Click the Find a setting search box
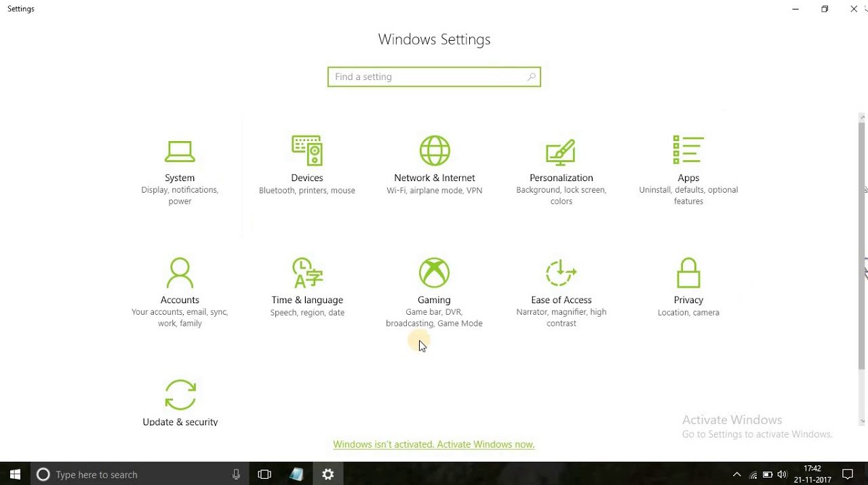Screen dimensions: 868x485 427,77
